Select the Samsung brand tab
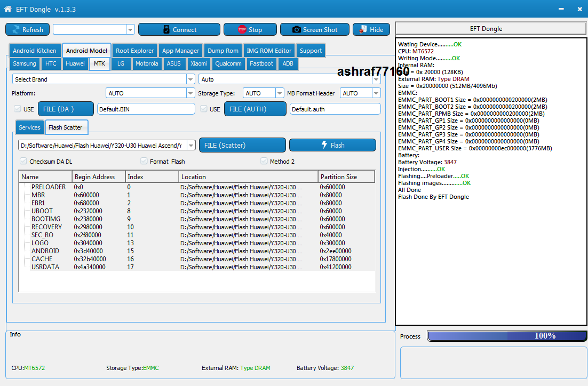588x386 pixels. 25,63
